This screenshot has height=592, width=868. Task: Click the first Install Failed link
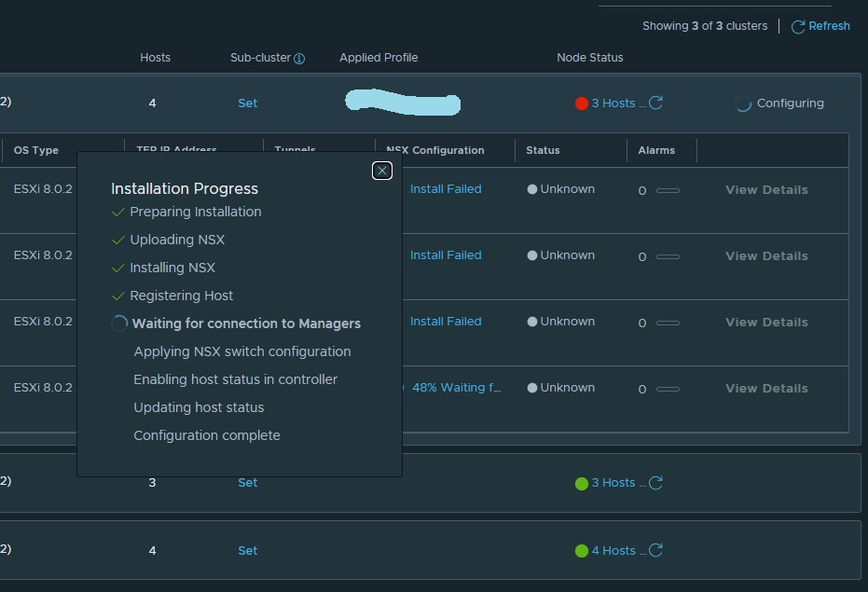[x=446, y=189]
